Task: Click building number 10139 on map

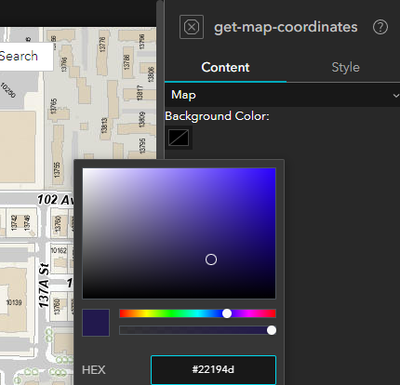Action: point(14,302)
